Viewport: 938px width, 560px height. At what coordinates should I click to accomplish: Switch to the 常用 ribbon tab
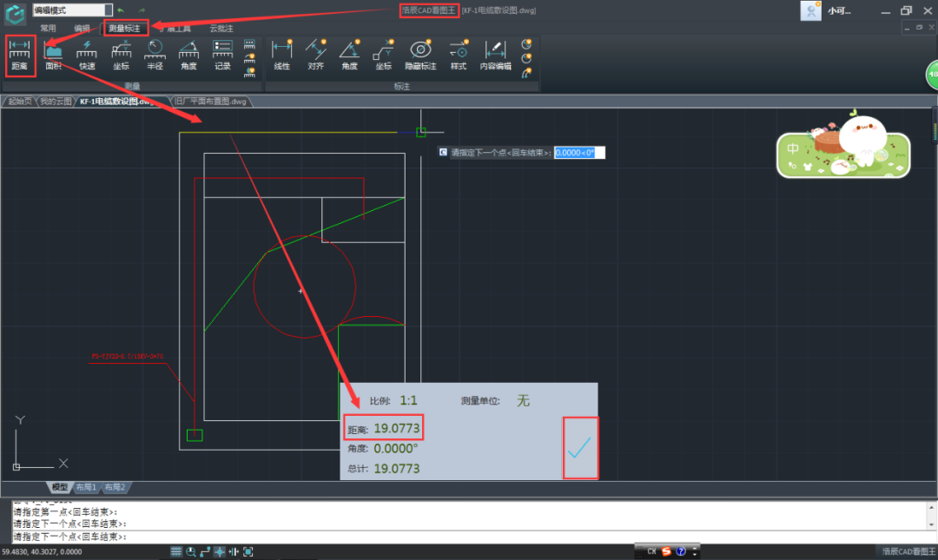48,29
